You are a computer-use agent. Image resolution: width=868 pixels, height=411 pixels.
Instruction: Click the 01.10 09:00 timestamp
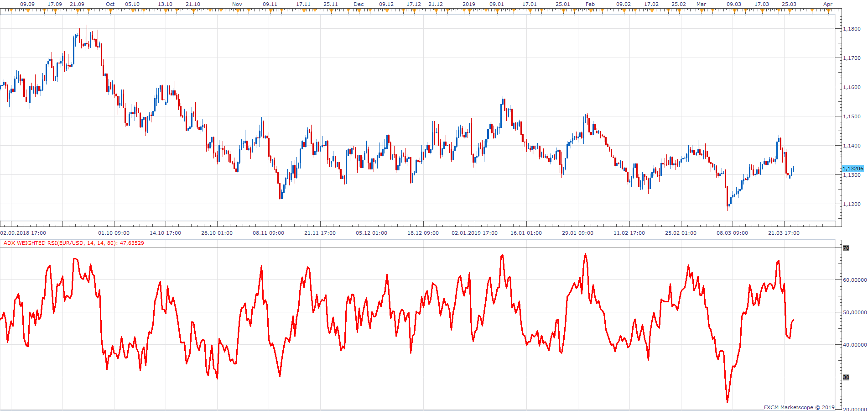(114, 233)
